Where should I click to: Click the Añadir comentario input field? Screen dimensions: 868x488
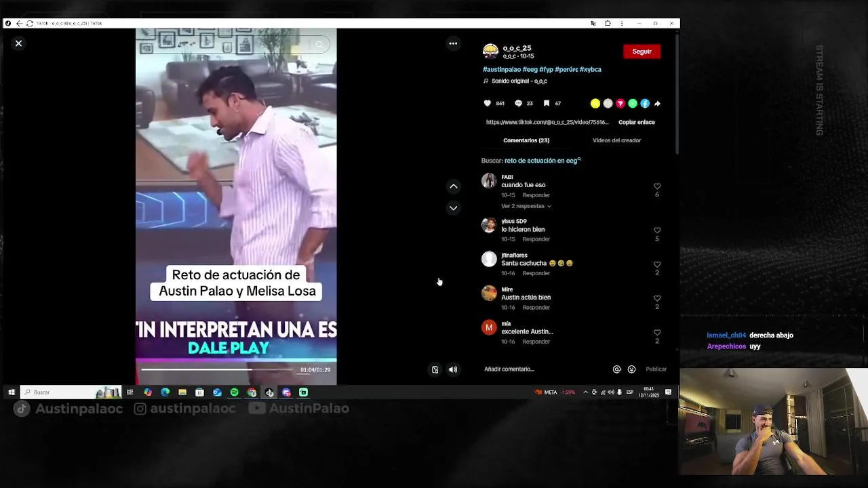pyautogui.click(x=545, y=369)
